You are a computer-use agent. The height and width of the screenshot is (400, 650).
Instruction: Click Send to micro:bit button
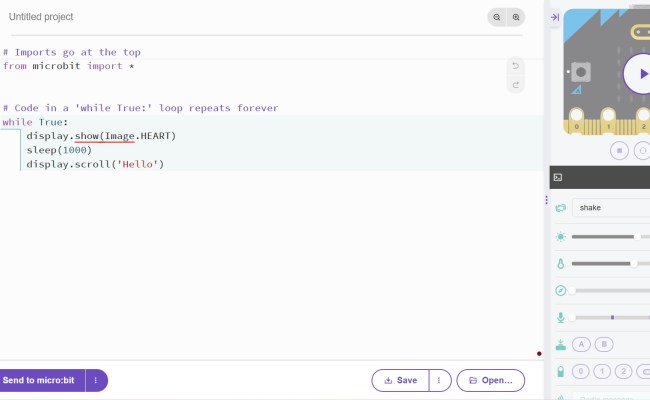[x=40, y=381]
